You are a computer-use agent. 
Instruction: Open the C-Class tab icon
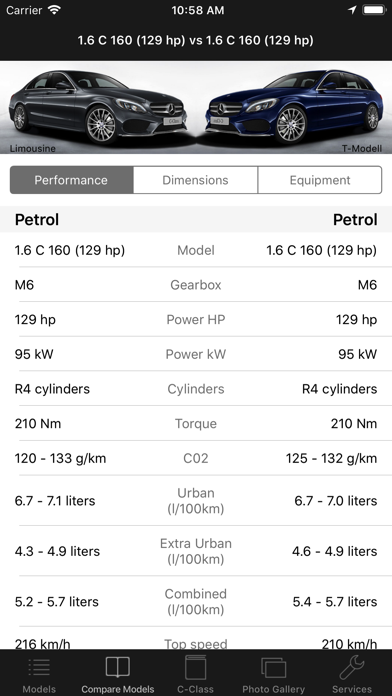[x=196, y=667]
